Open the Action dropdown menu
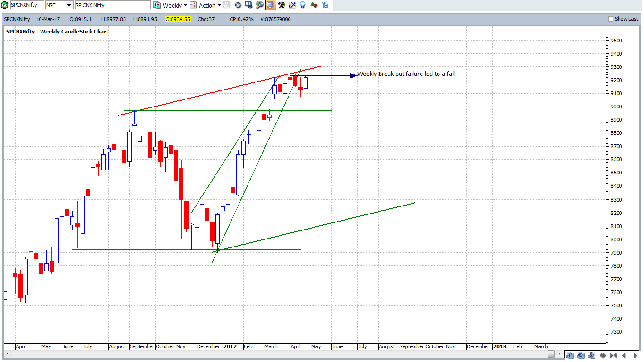 219,5
